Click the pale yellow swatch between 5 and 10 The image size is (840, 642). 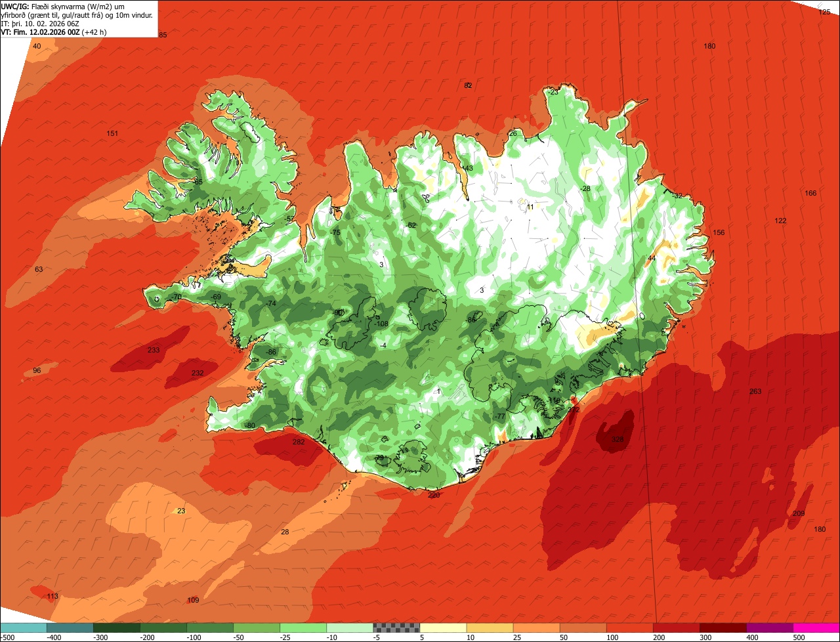pyautogui.click(x=443, y=628)
